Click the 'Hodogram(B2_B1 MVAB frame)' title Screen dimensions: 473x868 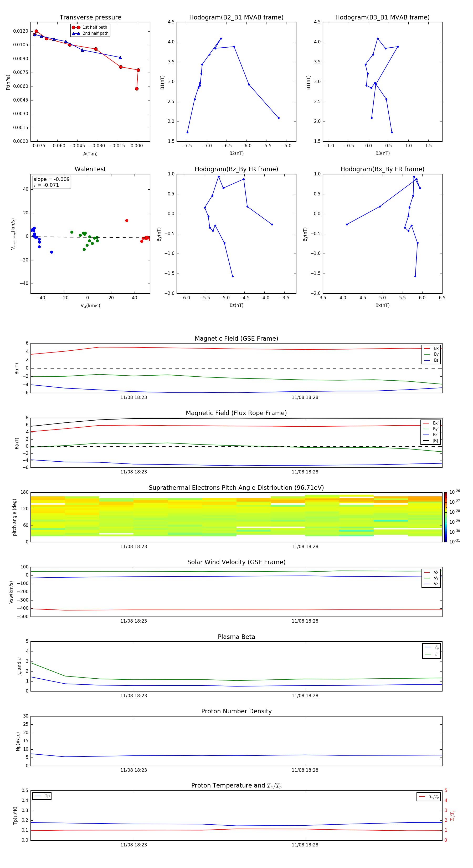point(236,17)
